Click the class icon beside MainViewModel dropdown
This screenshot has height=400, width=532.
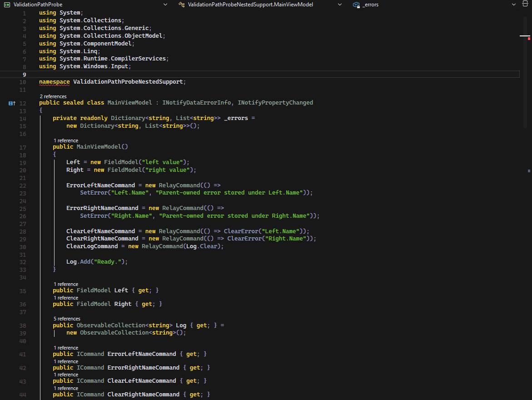182,5
